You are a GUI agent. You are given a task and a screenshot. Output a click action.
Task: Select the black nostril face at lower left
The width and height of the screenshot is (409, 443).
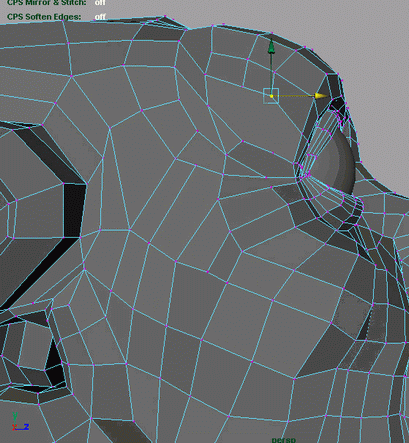click(x=55, y=363)
